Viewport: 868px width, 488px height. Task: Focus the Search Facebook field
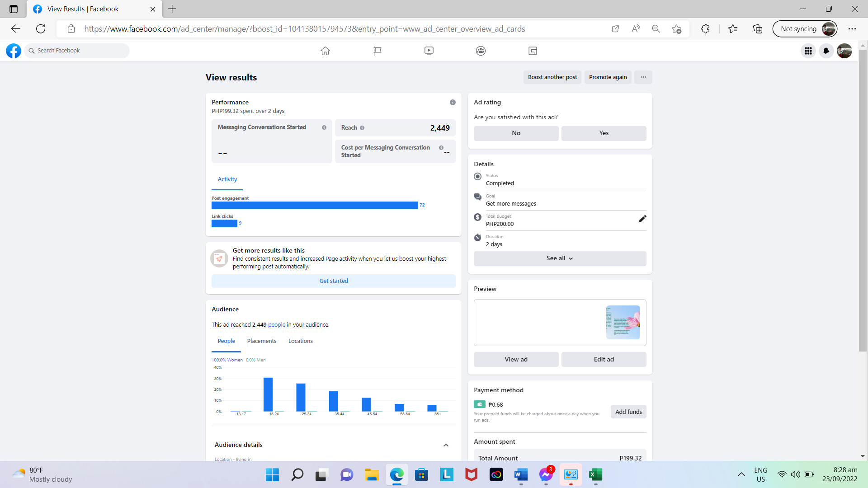coord(77,51)
